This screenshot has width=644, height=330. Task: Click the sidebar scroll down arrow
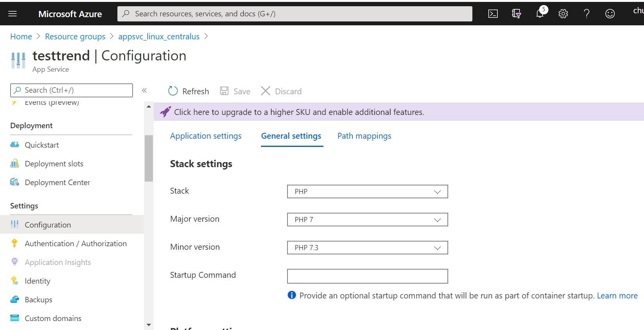click(149, 325)
